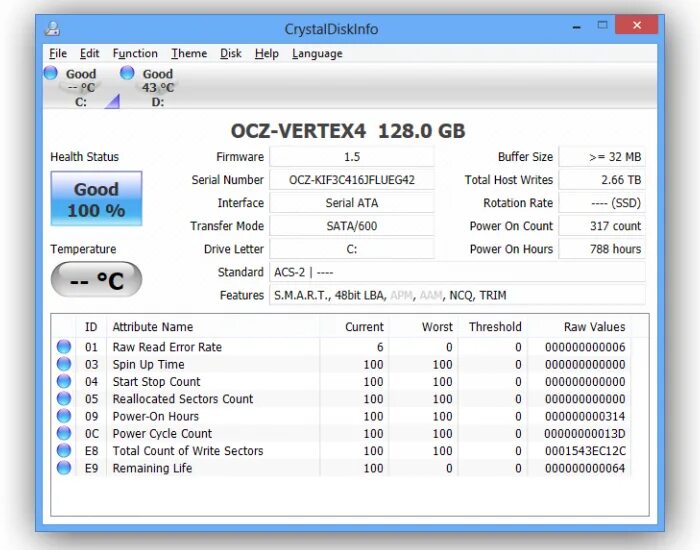Open the Language menu
The width and height of the screenshot is (700, 550).
(x=317, y=54)
